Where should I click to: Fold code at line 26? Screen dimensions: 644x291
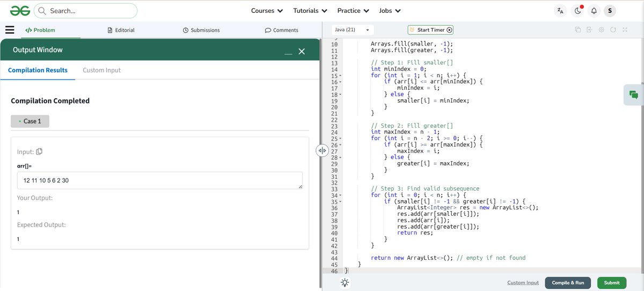point(340,146)
